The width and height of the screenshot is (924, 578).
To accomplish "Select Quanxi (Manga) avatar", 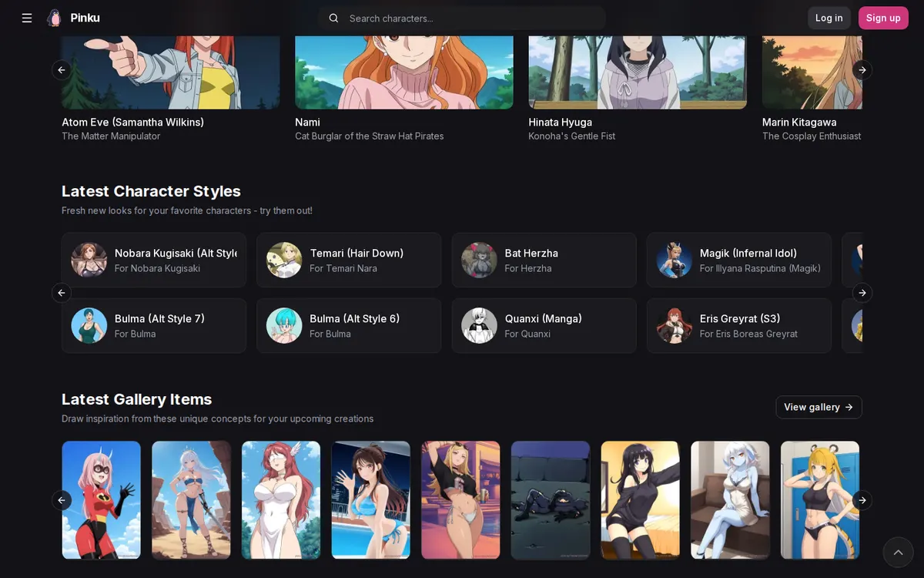I will [x=479, y=325].
